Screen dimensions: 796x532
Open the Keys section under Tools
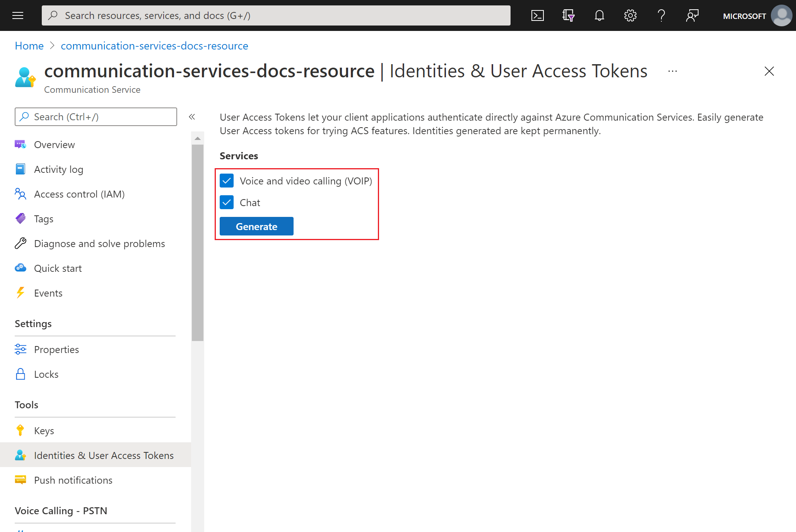click(x=44, y=430)
